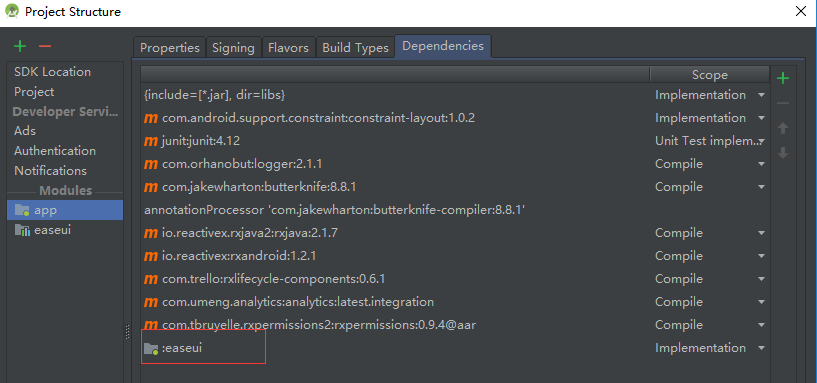Click the Scope column header

710,75
